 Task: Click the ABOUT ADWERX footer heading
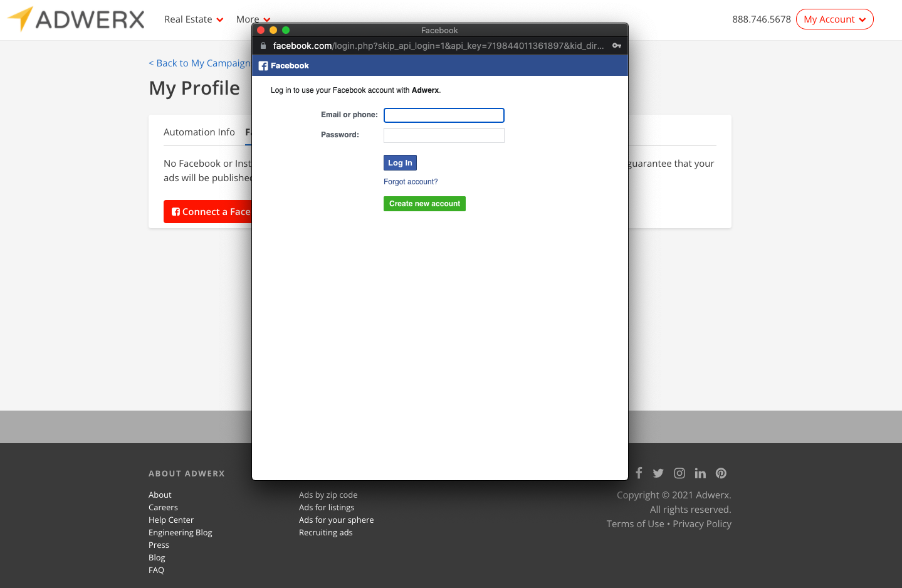pyautogui.click(x=187, y=474)
